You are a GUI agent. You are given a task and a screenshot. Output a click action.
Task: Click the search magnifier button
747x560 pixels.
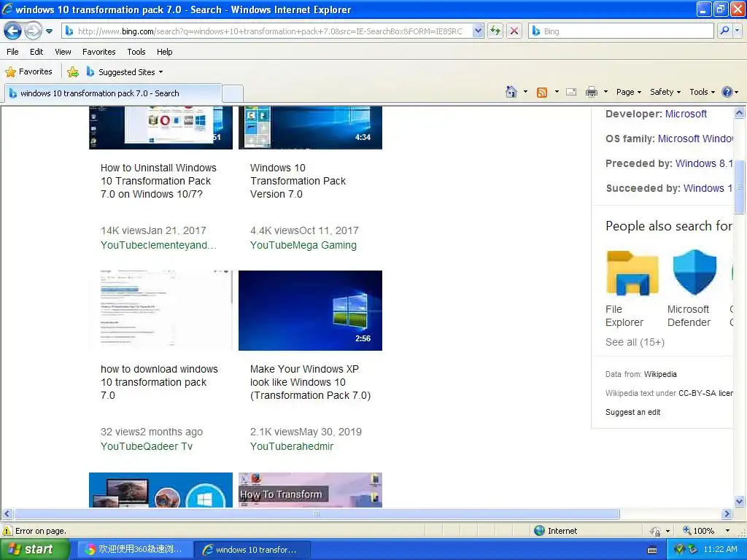point(724,31)
